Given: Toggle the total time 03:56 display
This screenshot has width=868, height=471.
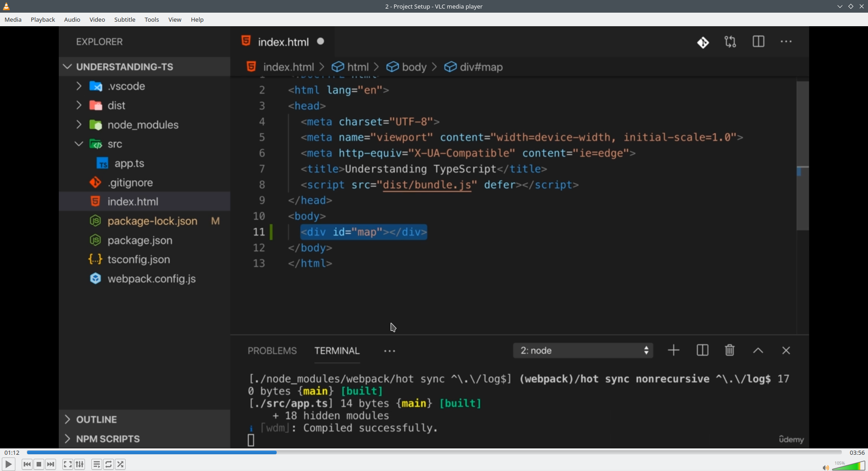Looking at the screenshot, I should point(857,452).
